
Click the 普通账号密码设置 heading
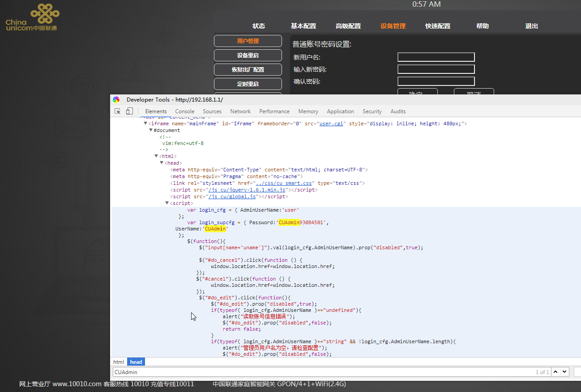point(322,44)
